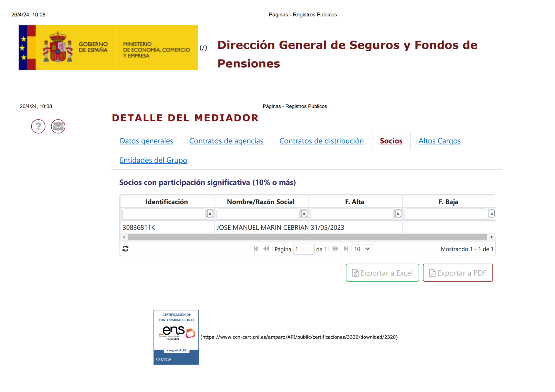Screen dimensions: 555x392
Task: Click the table horizontal scrollbar
Action: click(307, 237)
